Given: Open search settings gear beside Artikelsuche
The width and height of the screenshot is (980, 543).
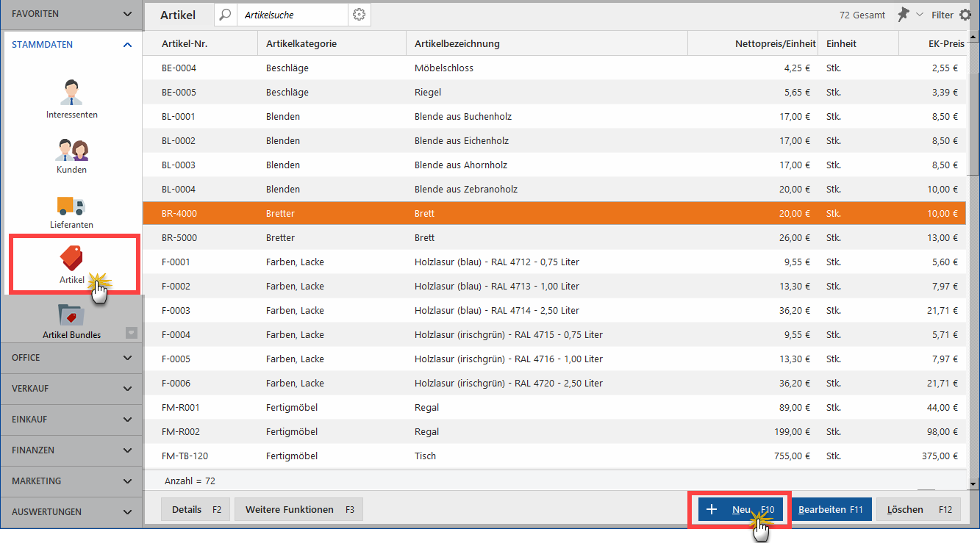Looking at the screenshot, I should pyautogui.click(x=359, y=15).
